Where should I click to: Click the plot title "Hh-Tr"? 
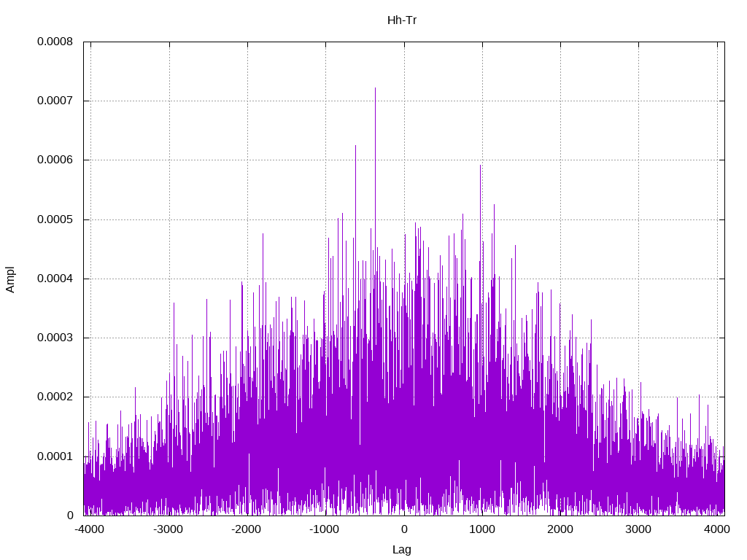pos(402,20)
